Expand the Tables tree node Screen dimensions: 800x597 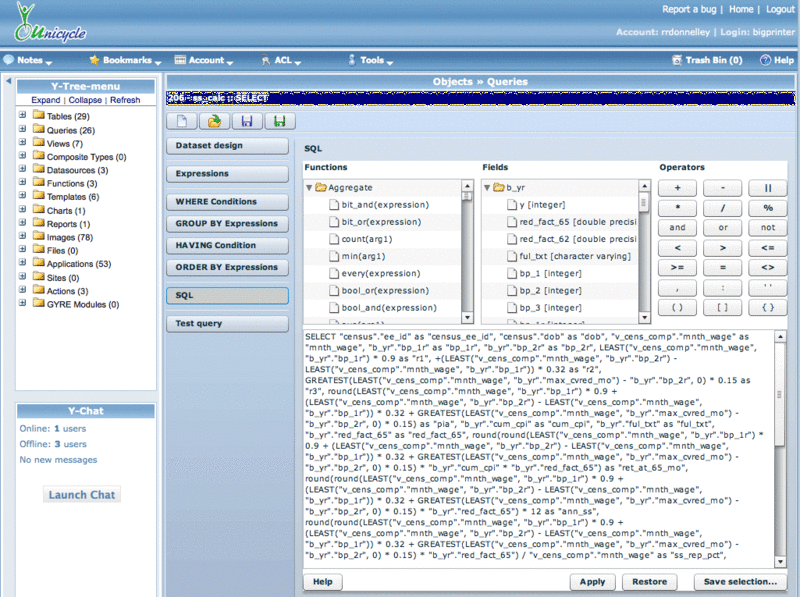click(23, 117)
